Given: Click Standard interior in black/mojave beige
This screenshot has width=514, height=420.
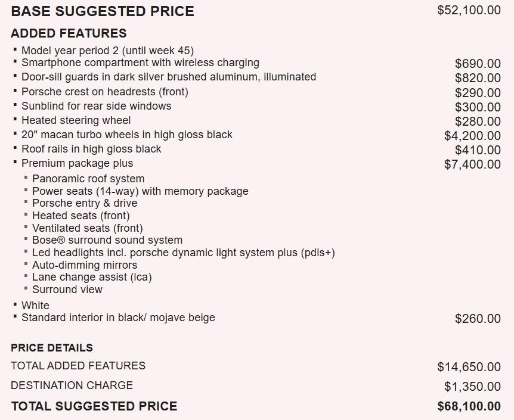Looking at the screenshot, I should 118,318.
